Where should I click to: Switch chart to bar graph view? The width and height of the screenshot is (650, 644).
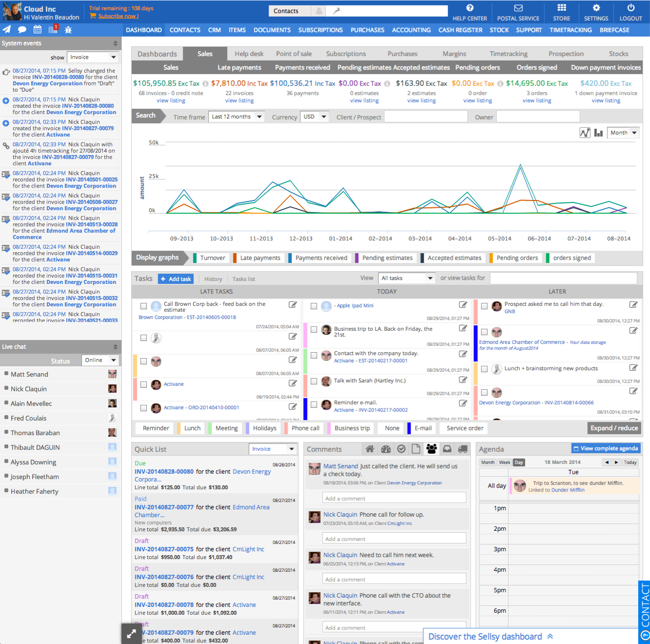598,133
